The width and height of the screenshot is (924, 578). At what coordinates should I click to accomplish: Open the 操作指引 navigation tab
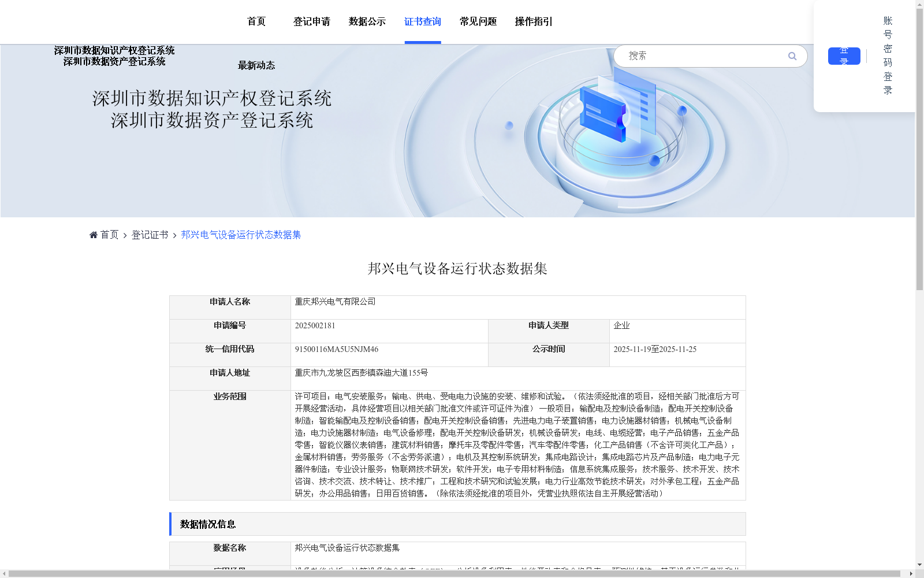[534, 21]
